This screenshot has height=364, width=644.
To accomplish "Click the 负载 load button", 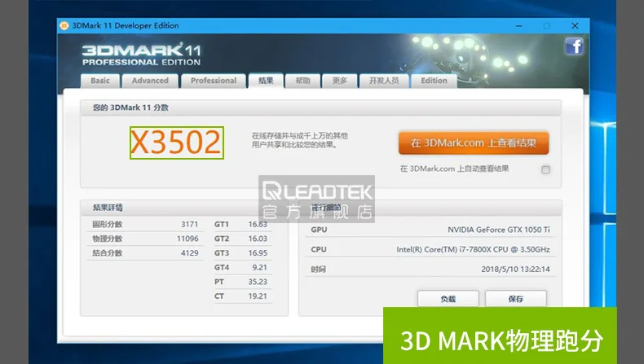I will point(448,299).
